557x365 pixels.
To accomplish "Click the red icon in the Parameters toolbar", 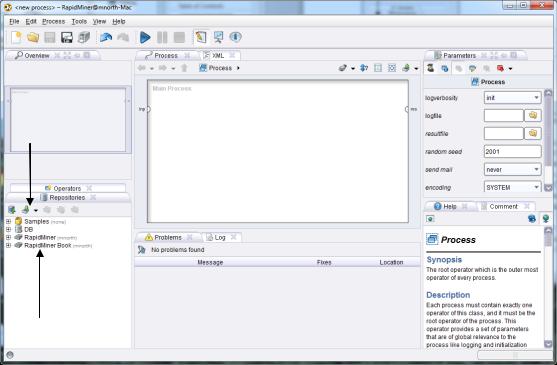I will point(501,68).
